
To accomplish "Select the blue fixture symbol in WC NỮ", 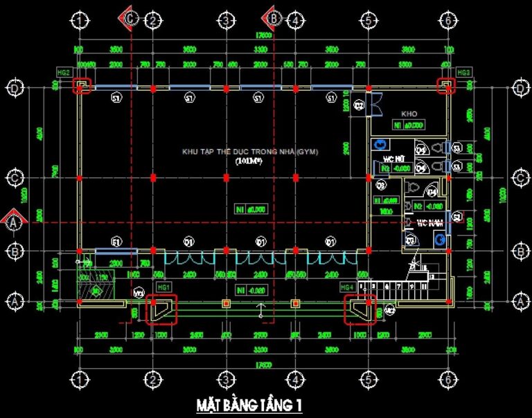I will tap(380, 144).
